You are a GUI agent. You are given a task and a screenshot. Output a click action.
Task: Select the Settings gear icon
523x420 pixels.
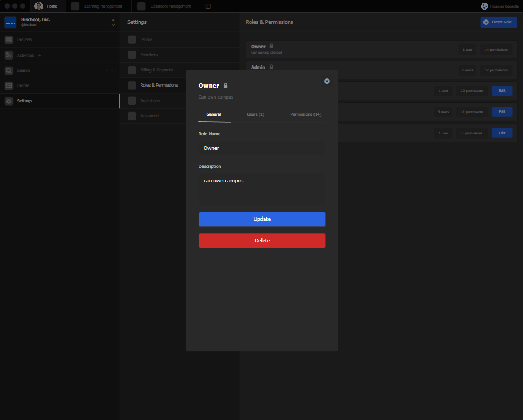coord(9,101)
